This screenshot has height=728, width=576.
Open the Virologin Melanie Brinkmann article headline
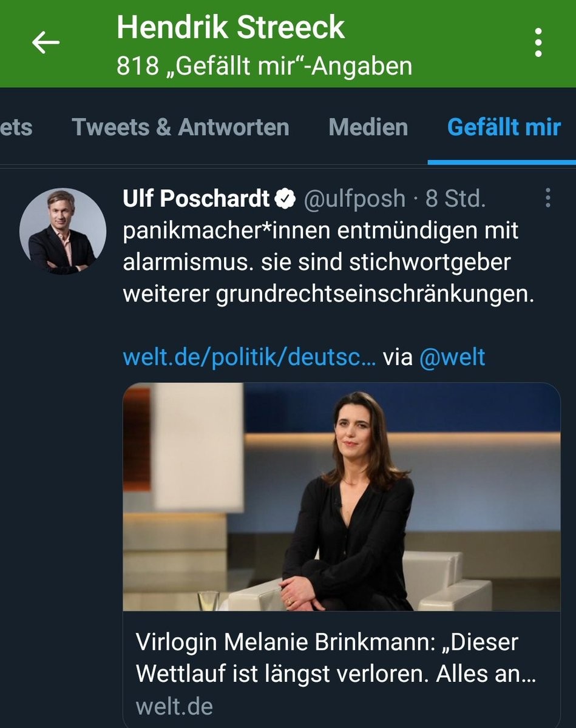pos(335,656)
